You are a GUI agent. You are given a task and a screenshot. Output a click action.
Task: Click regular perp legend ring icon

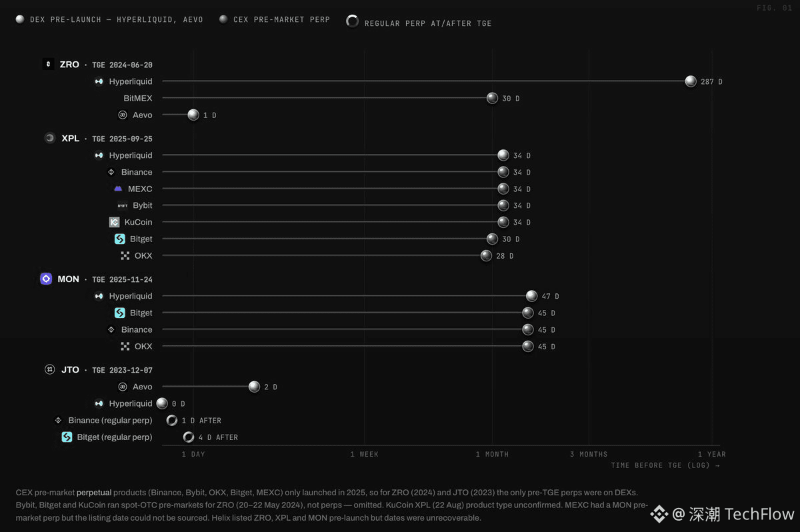click(x=352, y=21)
